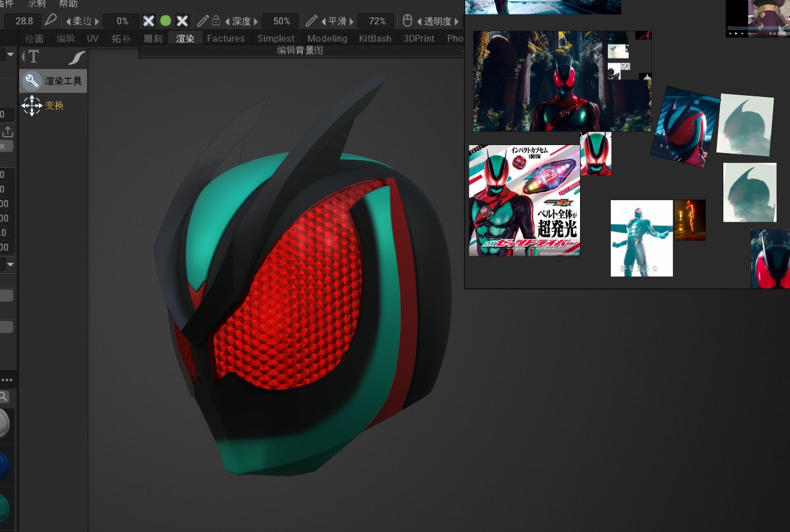The width and height of the screenshot is (790, 532).
Task: Switch to the 编辑 tab
Action: [x=66, y=38]
